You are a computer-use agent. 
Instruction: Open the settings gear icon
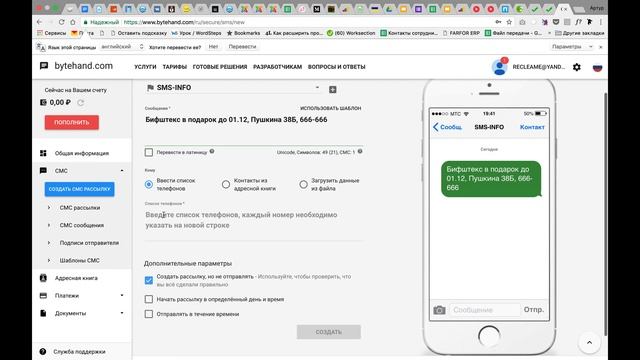point(576,67)
